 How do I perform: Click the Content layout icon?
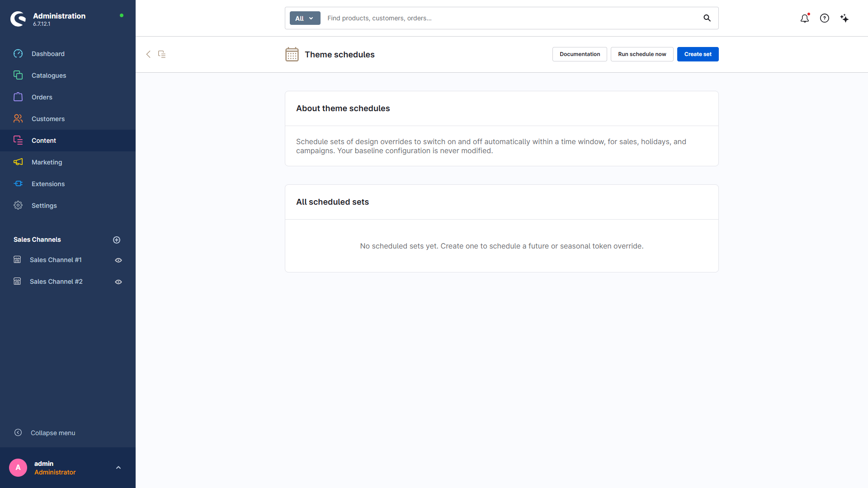(x=18, y=141)
